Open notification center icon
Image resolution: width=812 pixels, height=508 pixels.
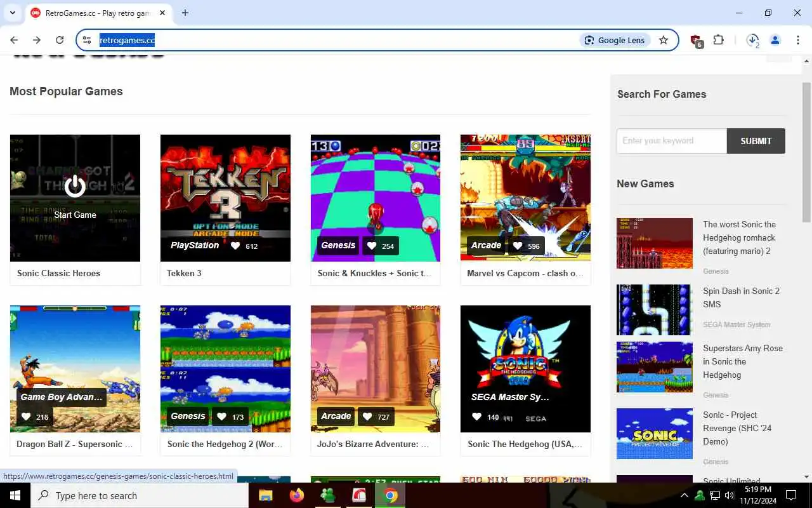tap(791, 495)
